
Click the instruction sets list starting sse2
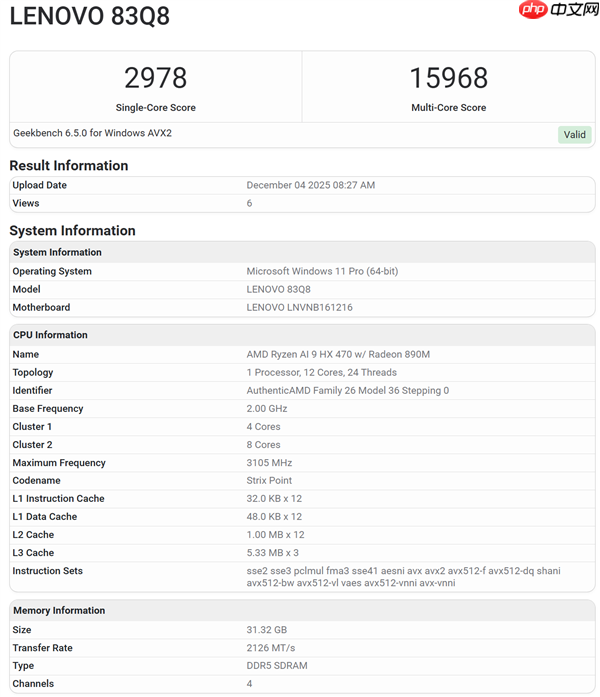[x=404, y=577]
